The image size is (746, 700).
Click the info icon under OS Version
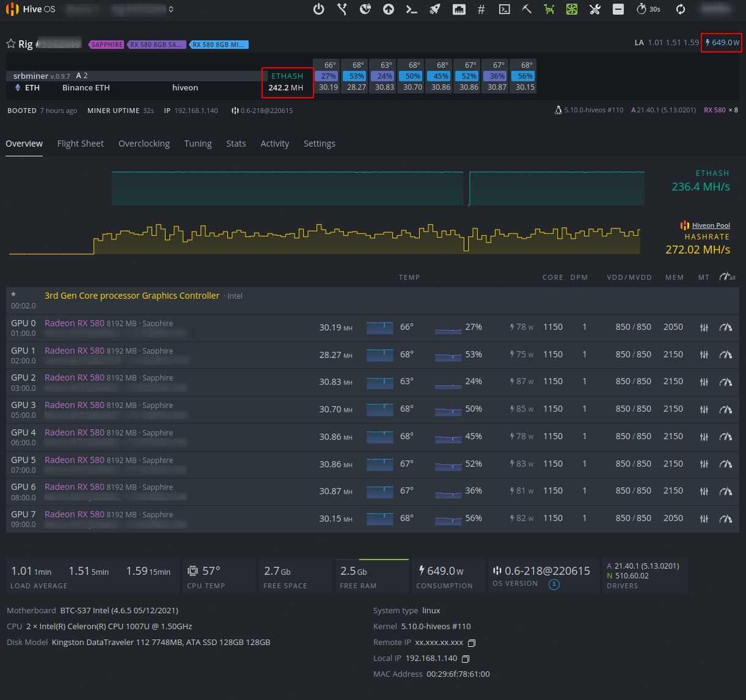tap(554, 585)
